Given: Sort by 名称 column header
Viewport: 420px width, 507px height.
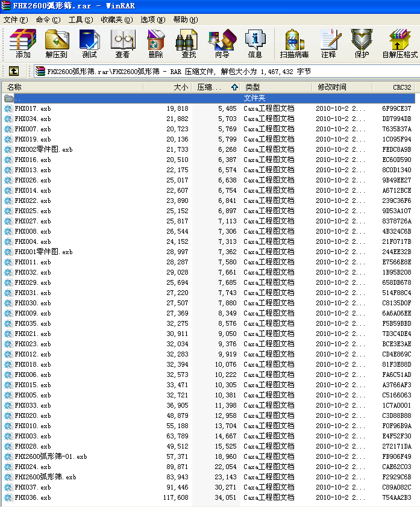Looking at the screenshot, I should [x=73, y=87].
